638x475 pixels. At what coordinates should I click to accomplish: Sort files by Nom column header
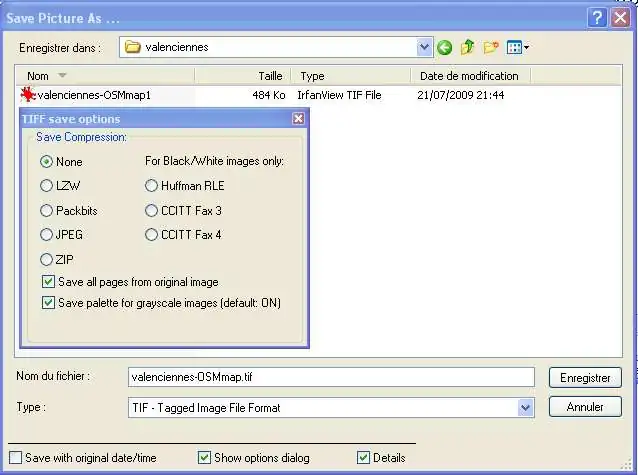click(38, 76)
